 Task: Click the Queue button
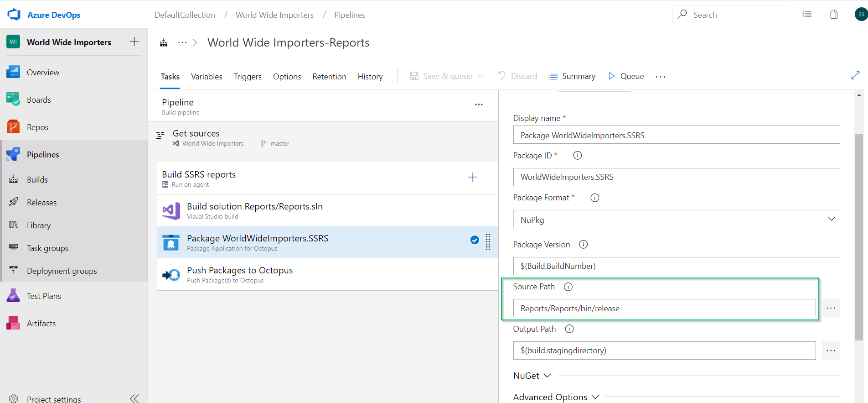tap(626, 76)
